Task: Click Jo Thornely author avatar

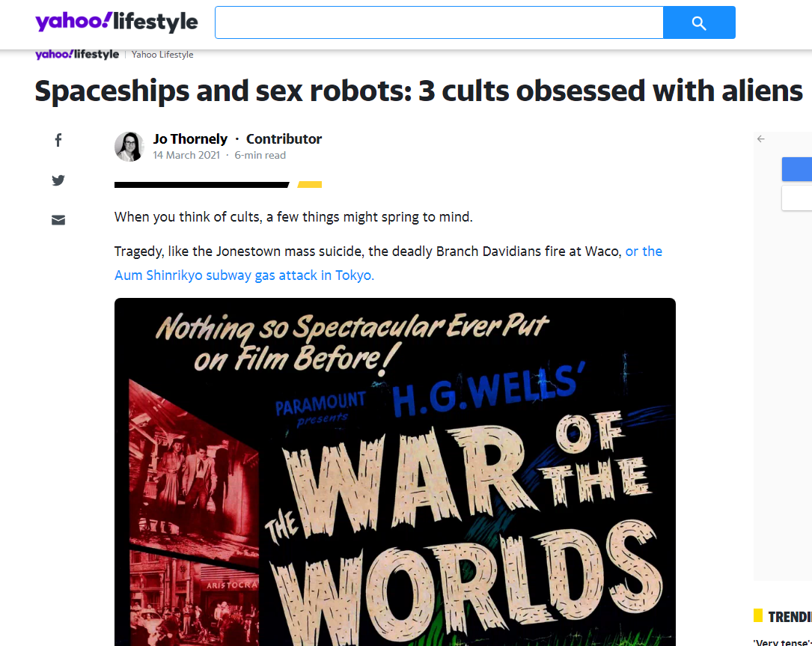Action: [x=129, y=147]
